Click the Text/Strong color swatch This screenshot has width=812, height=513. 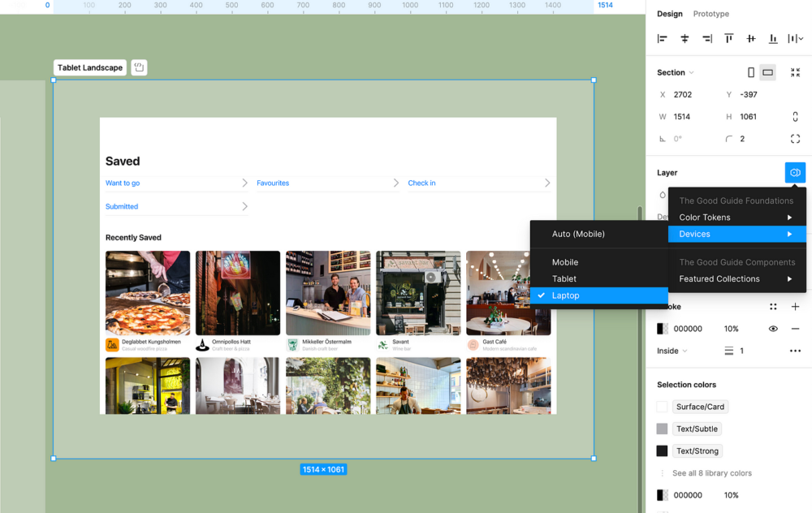(x=662, y=451)
